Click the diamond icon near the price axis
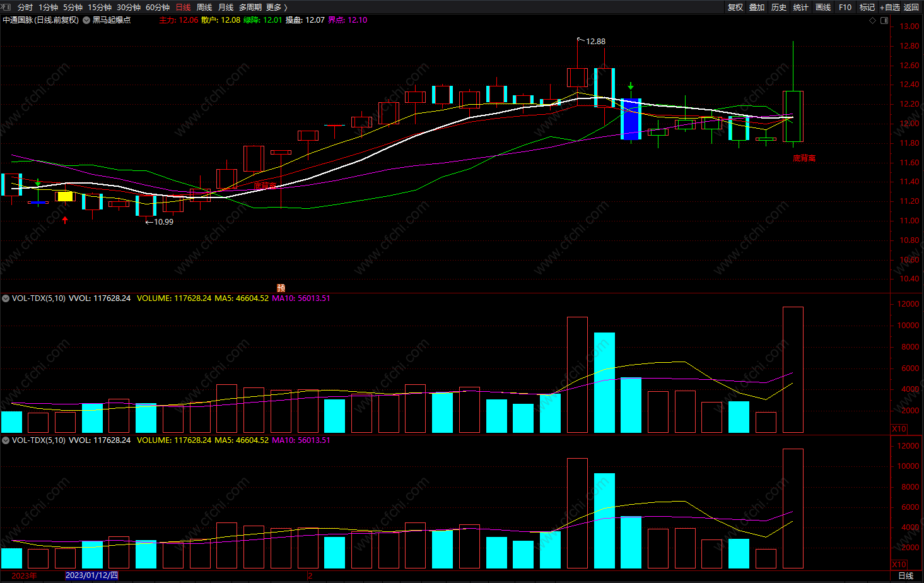924x583 pixels. (x=873, y=20)
